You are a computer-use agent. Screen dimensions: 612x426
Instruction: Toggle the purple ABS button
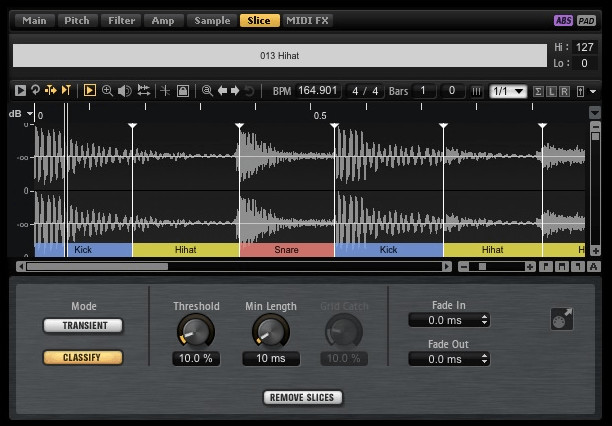click(563, 20)
